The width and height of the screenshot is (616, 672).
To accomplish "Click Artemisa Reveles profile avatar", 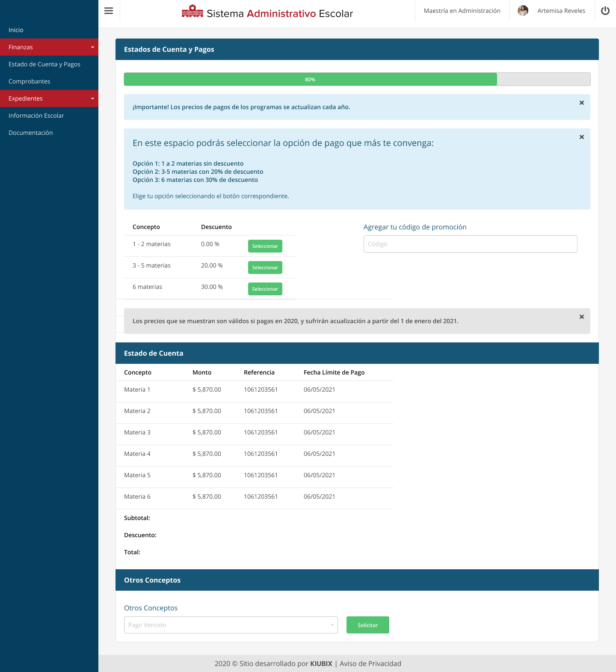I will (x=523, y=11).
